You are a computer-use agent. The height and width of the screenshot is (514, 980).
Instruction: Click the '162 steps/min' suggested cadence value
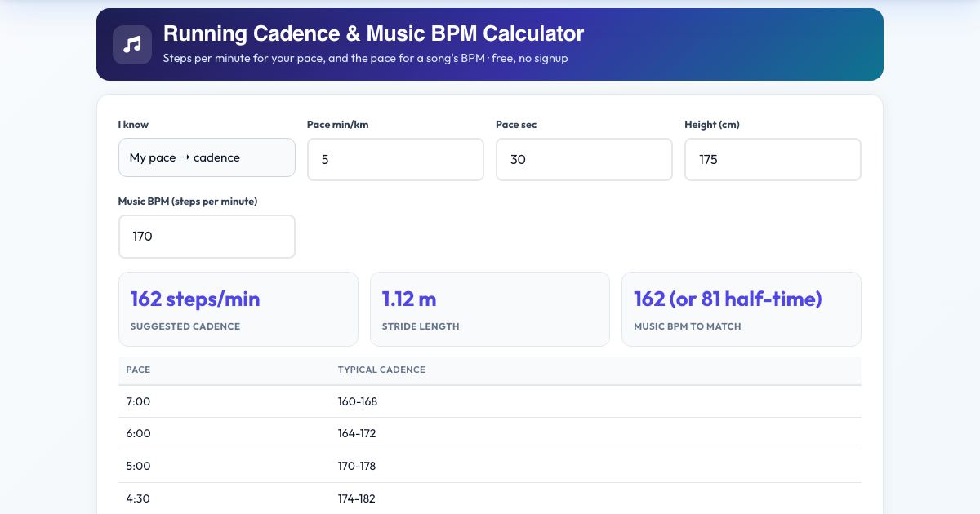pyautogui.click(x=195, y=299)
